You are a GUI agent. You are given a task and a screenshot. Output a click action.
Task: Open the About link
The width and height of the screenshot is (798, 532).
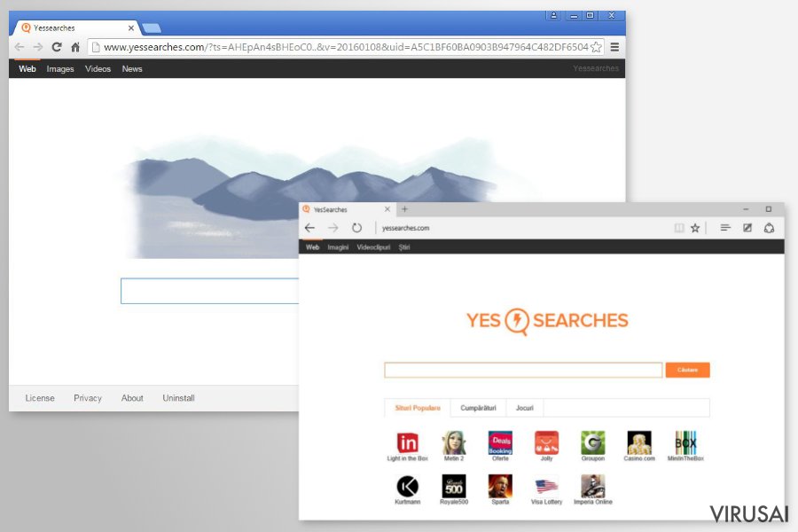(132, 398)
